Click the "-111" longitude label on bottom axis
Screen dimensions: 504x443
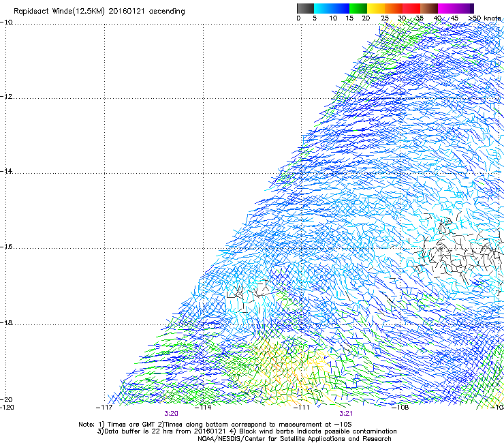point(301,408)
